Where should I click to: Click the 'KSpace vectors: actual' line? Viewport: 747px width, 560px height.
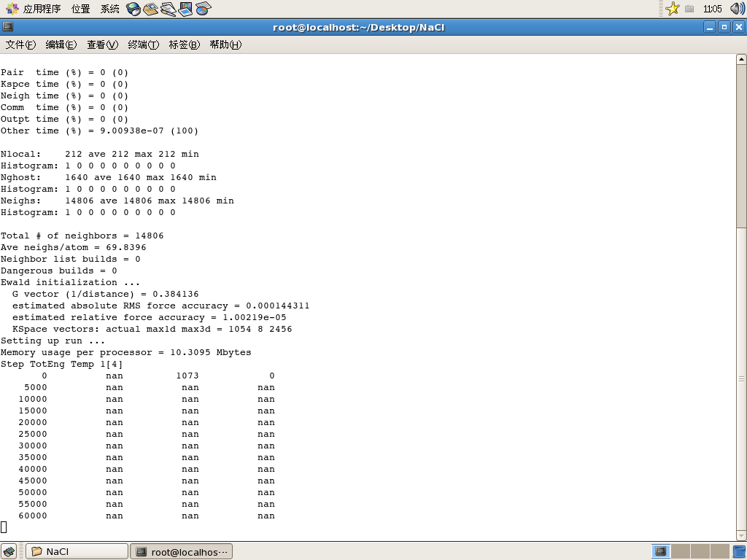[x=152, y=329]
